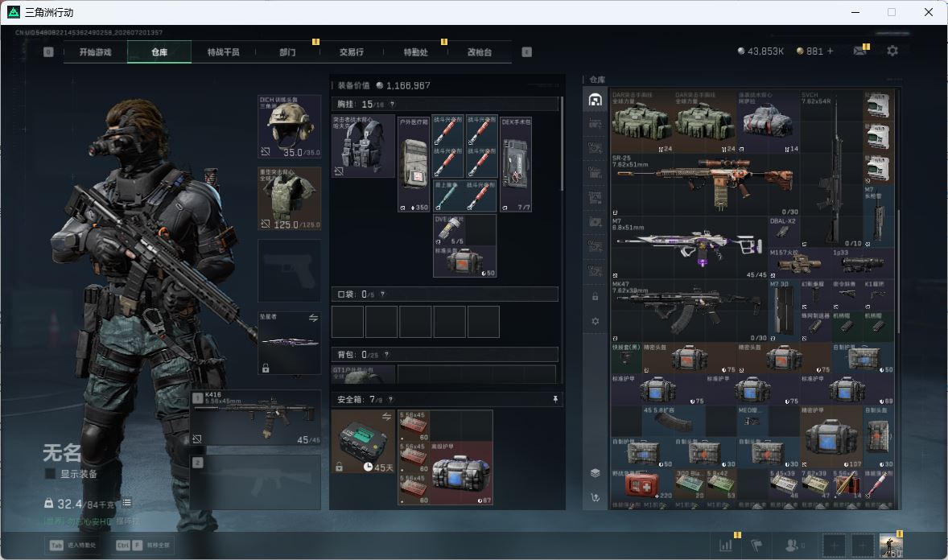Click the first empty 口袋 slot

[x=348, y=321]
